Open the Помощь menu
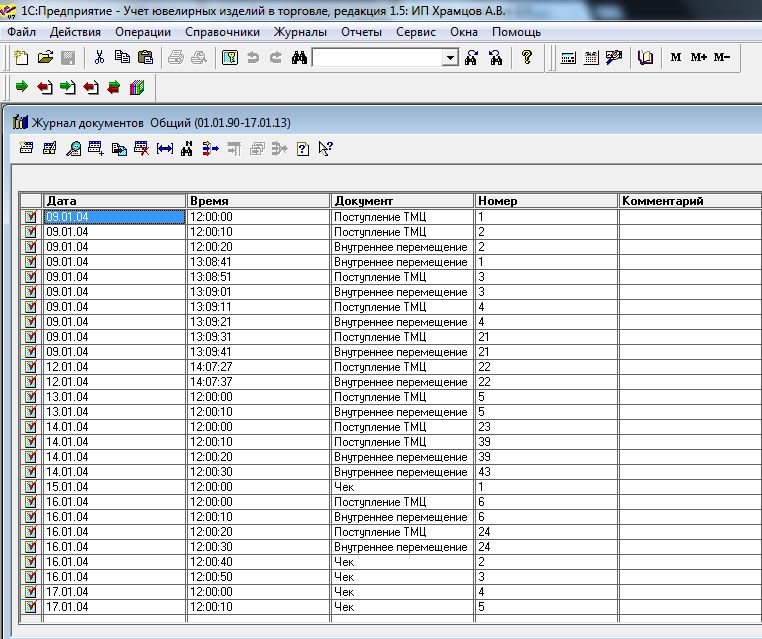 tap(516, 32)
